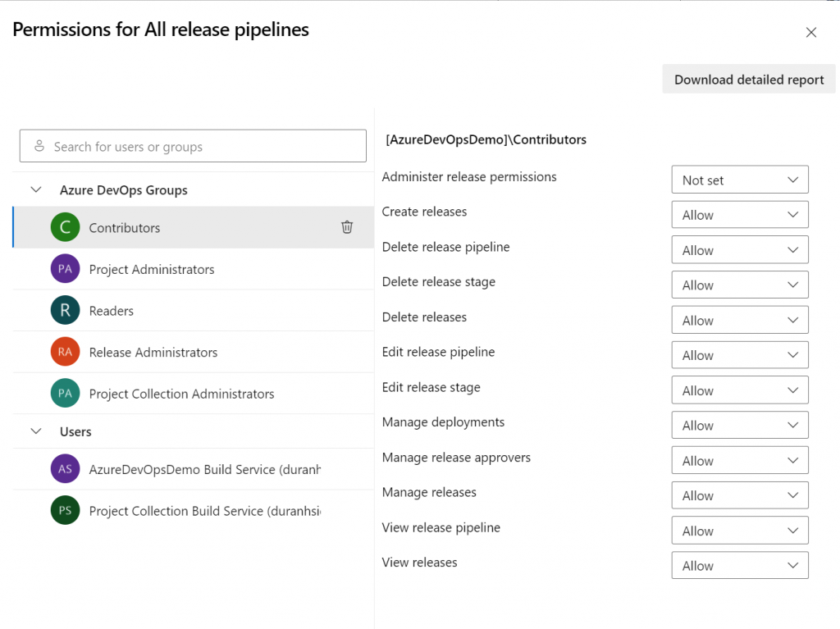The width and height of the screenshot is (840, 629).
Task: Click the Readers group avatar icon
Action: (x=65, y=311)
